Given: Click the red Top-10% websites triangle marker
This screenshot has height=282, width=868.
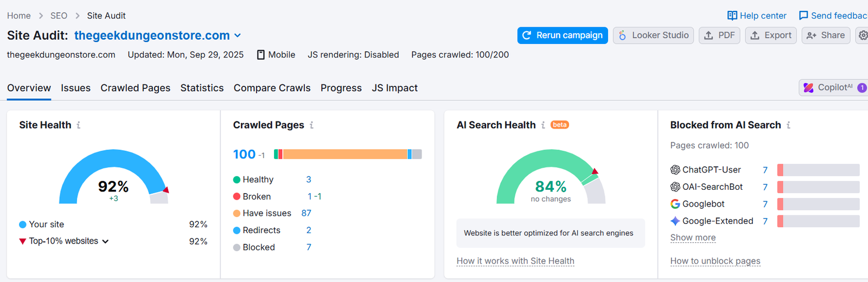Looking at the screenshot, I should pyautogui.click(x=23, y=241).
